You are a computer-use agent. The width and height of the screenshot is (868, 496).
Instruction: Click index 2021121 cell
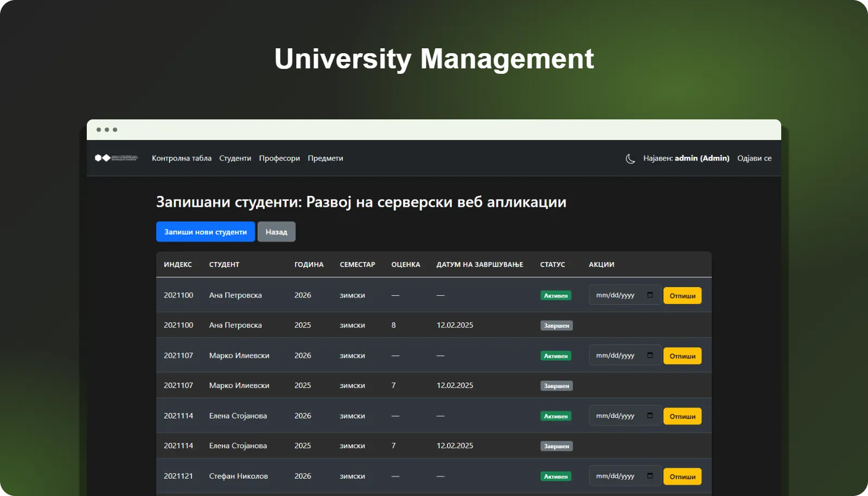click(178, 476)
